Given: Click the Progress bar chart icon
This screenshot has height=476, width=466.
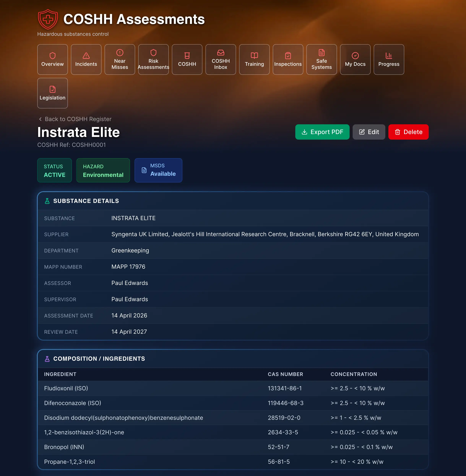Looking at the screenshot, I should (389, 56).
